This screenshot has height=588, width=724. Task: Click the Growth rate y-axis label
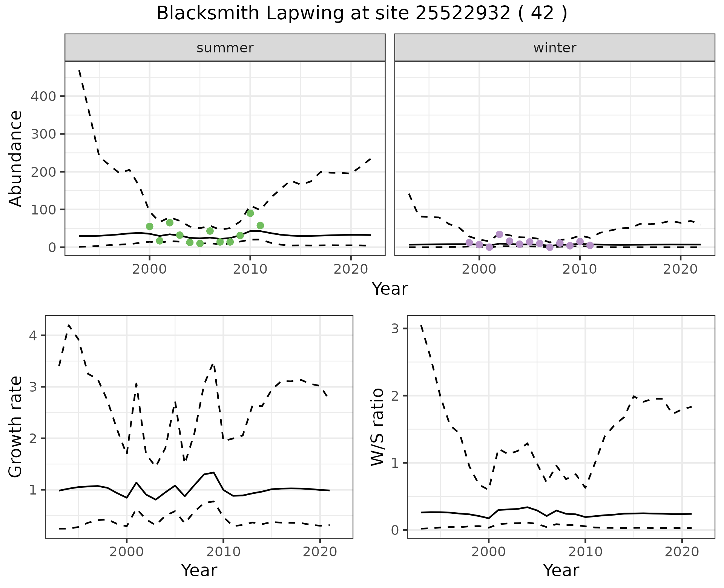tap(16, 427)
